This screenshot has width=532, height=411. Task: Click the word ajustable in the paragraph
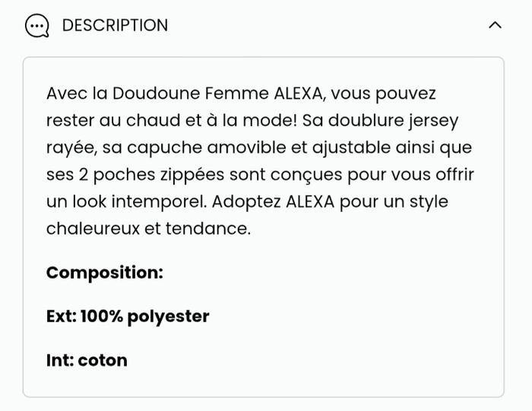tap(358, 147)
